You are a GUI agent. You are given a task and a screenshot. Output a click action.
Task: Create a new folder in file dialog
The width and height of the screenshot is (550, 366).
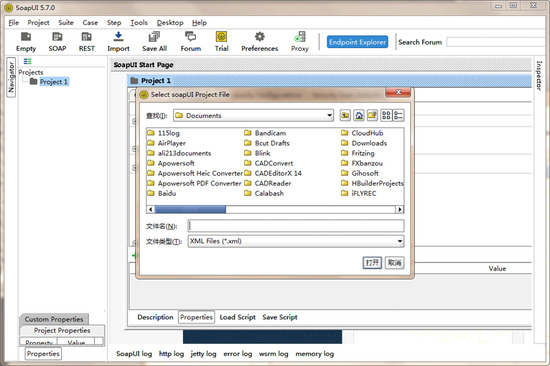pyautogui.click(x=372, y=115)
